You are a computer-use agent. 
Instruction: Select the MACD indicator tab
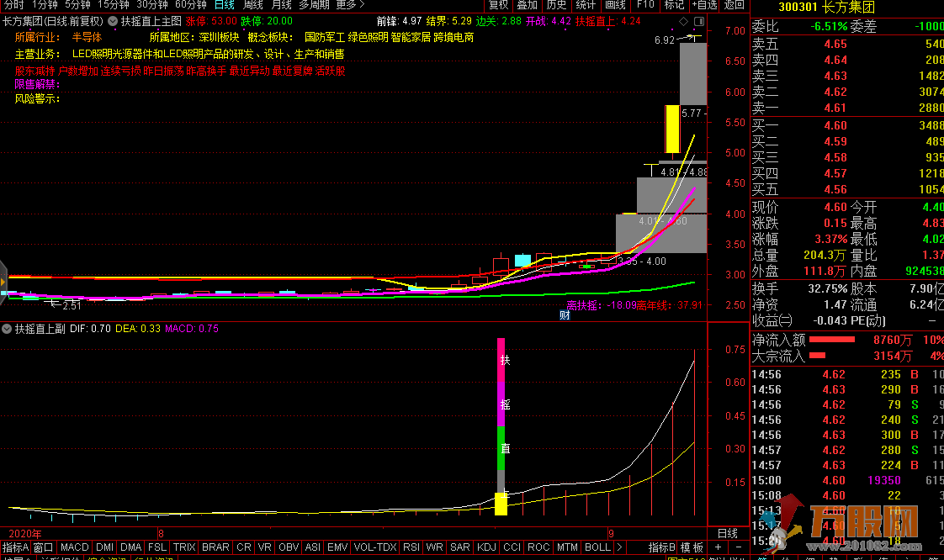(x=75, y=547)
